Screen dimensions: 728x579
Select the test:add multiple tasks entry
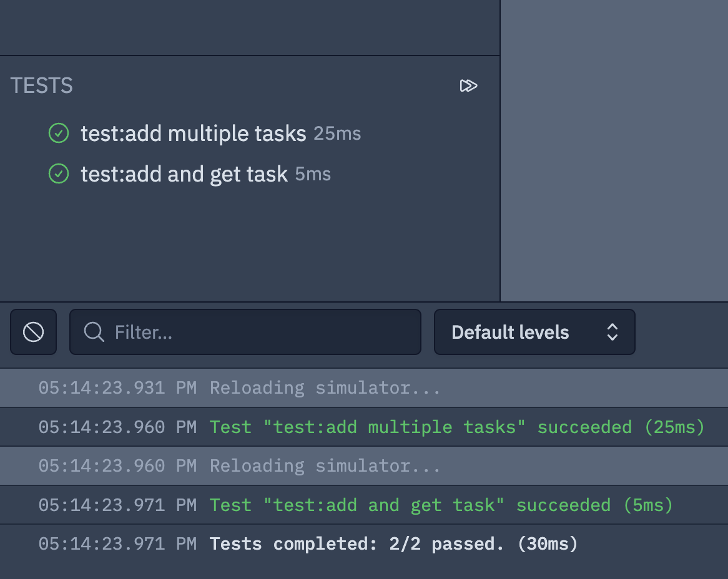click(x=194, y=133)
